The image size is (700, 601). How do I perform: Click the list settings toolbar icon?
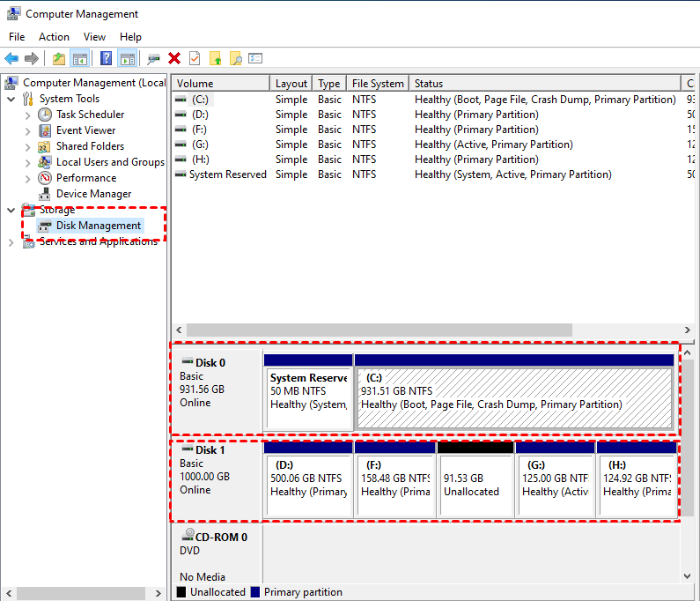point(255,58)
